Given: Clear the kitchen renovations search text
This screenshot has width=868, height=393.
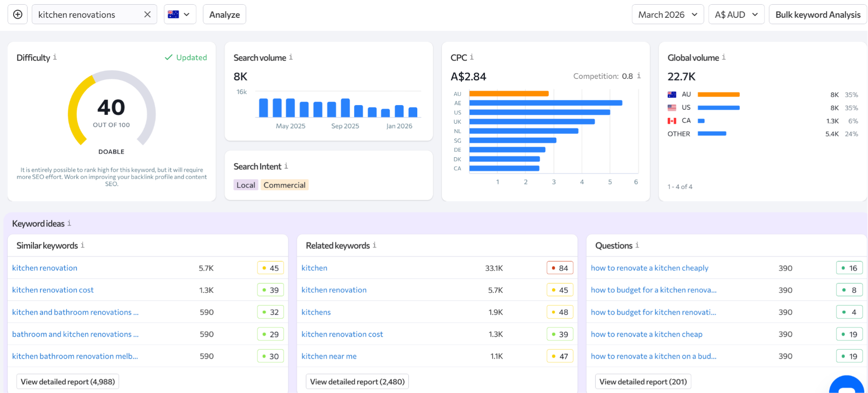Looking at the screenshot, I should [147, 14].
